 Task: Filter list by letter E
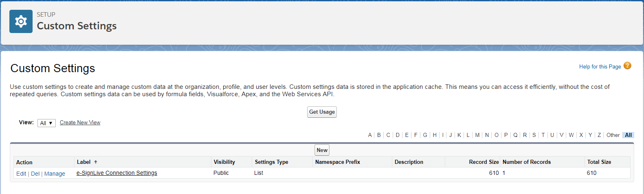[x=407, y=135]
